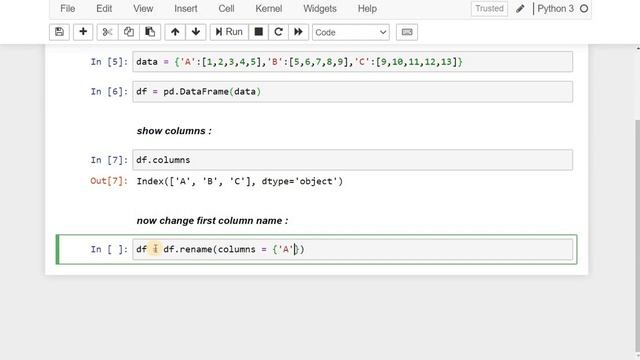This screenshot has width=640, height=360.
Task: Open the Help menu
Action: 367,9
